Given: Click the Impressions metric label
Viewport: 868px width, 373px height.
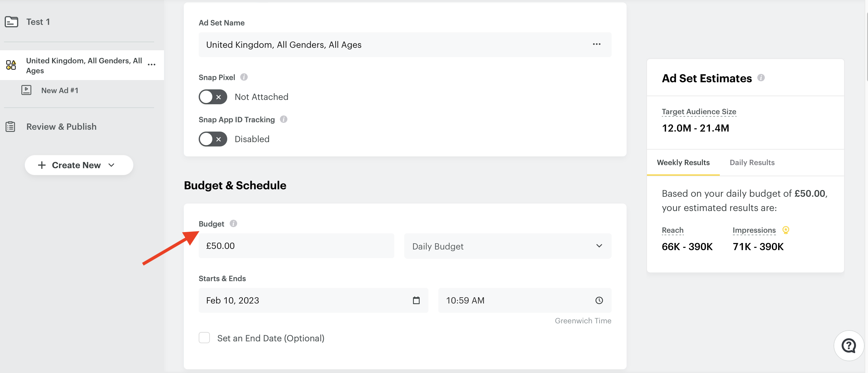Looking at the screenshot, I should (x=754, y=230).
